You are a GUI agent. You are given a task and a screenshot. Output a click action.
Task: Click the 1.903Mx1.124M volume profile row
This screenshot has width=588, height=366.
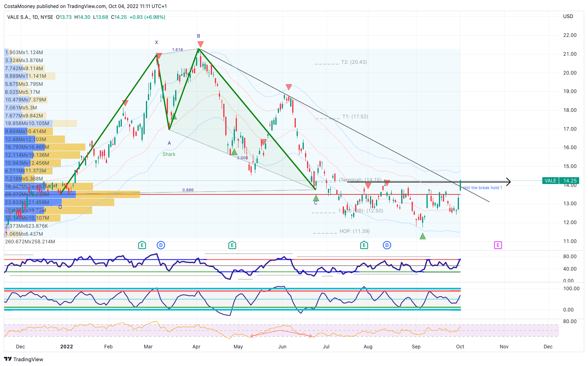tap(24, 53)
